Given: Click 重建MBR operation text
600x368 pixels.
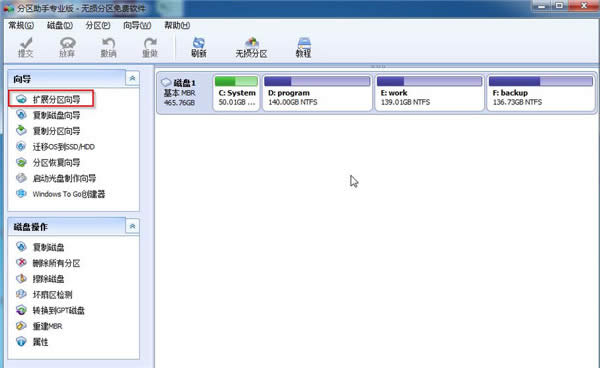Looking at the screenshot, I should tap(47, 326).
